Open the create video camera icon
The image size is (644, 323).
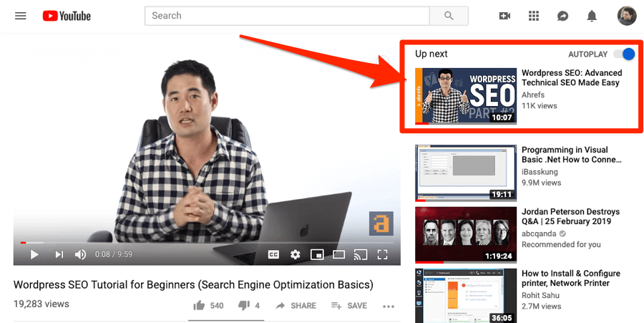pyautogui.click(x=504, y=16)
